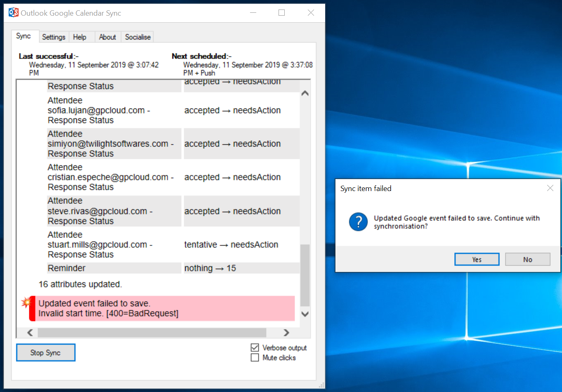Image resolution: width=562 pixels, height=392 pixels.
Task: Click the horizontal scroll right arrow
Action: [x=286, y=333]
